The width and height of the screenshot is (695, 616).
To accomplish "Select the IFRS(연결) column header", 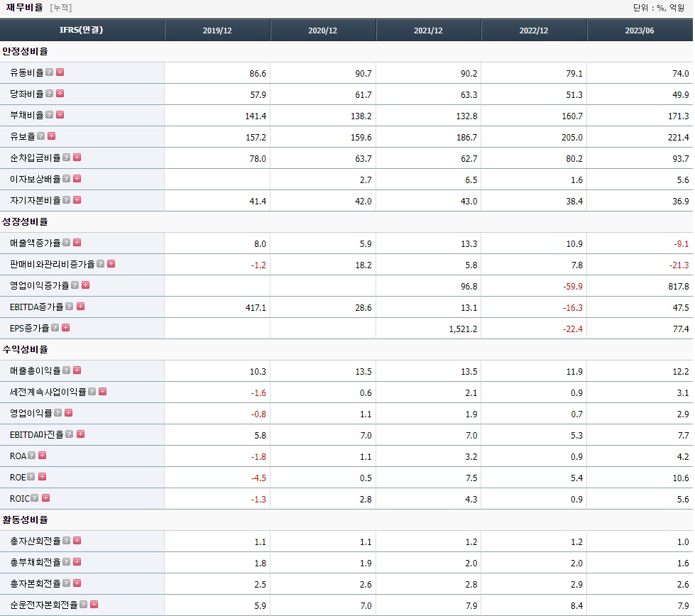I will coord(82,30).
